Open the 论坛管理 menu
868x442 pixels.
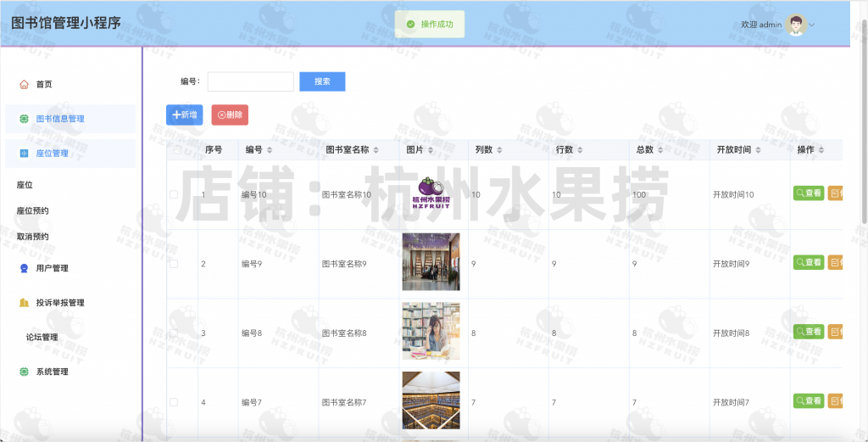(42, 338)
